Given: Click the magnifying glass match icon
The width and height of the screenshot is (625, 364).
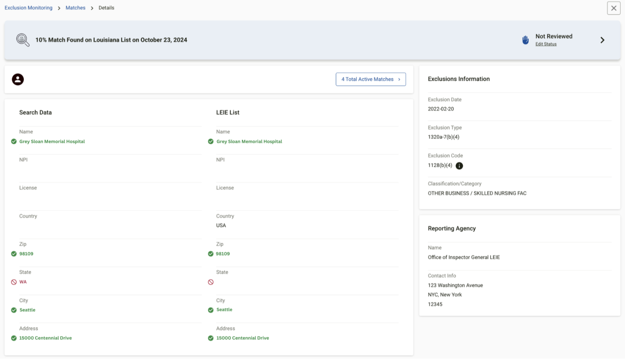Looking at the screenshot, I should pos(23,40).
